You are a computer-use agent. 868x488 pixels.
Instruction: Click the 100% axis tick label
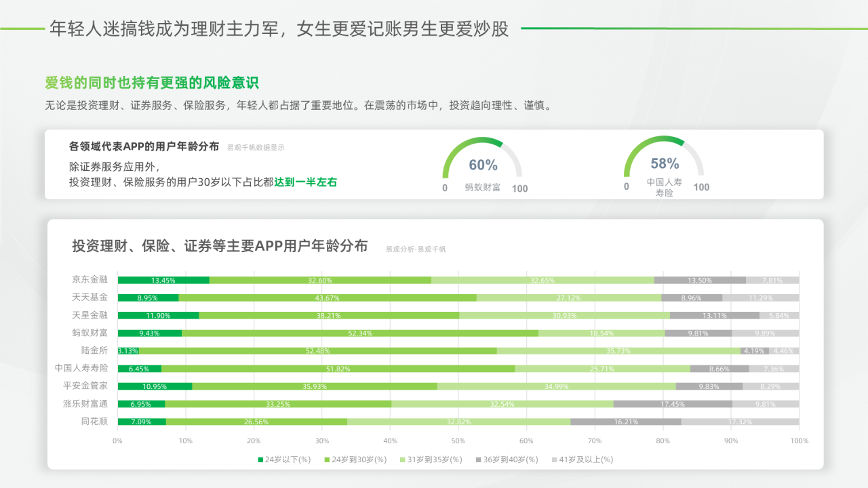(800, 441)
